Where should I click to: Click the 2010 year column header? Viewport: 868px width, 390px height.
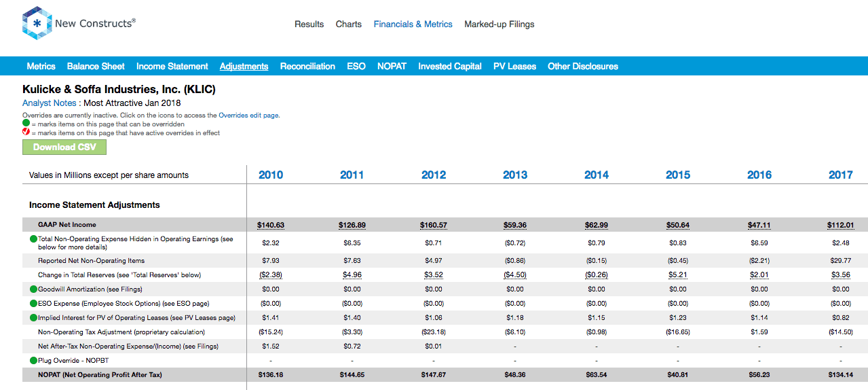271,175
